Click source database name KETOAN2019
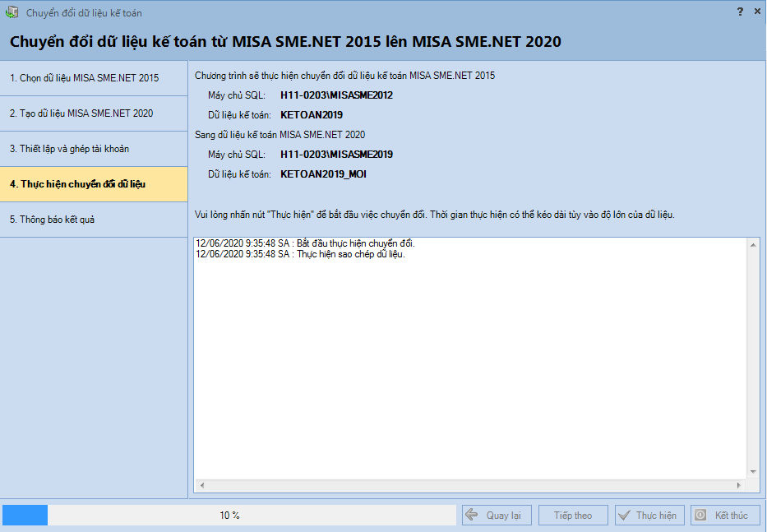The width and height of the screenshot is (767, 532). (x=312, y=115)
